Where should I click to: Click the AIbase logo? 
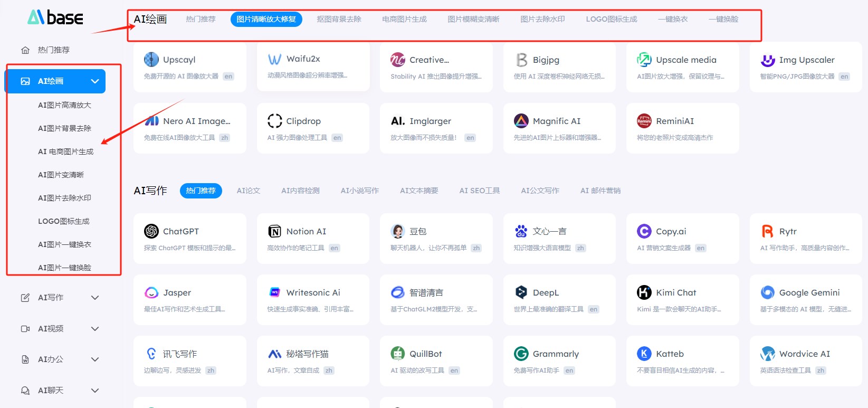point(55,17)
